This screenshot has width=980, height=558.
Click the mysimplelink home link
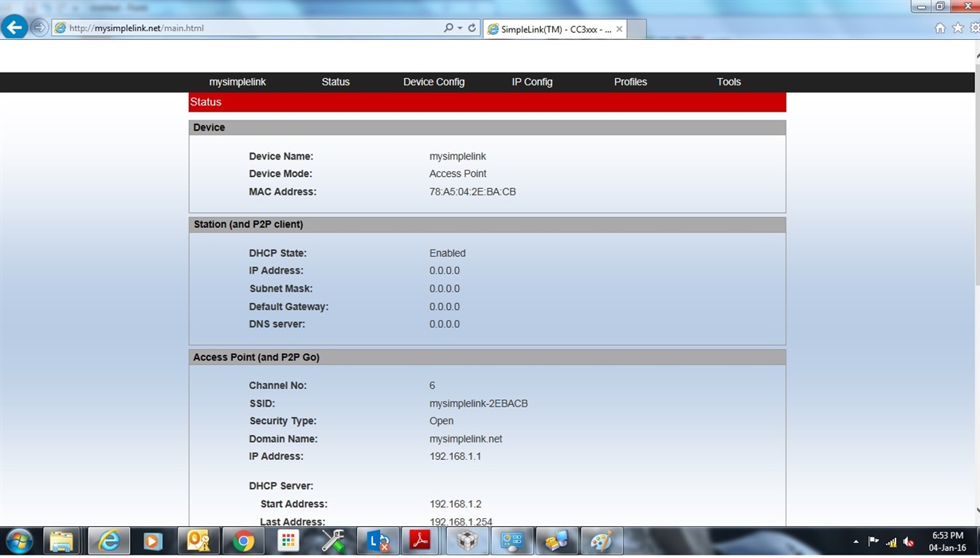pyautogui.click(x=237, y=81)
